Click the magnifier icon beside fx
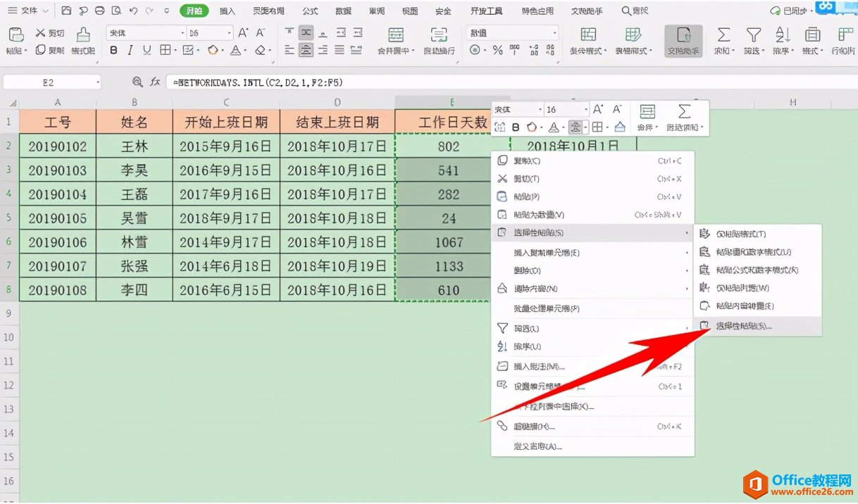 pos(137,82)
